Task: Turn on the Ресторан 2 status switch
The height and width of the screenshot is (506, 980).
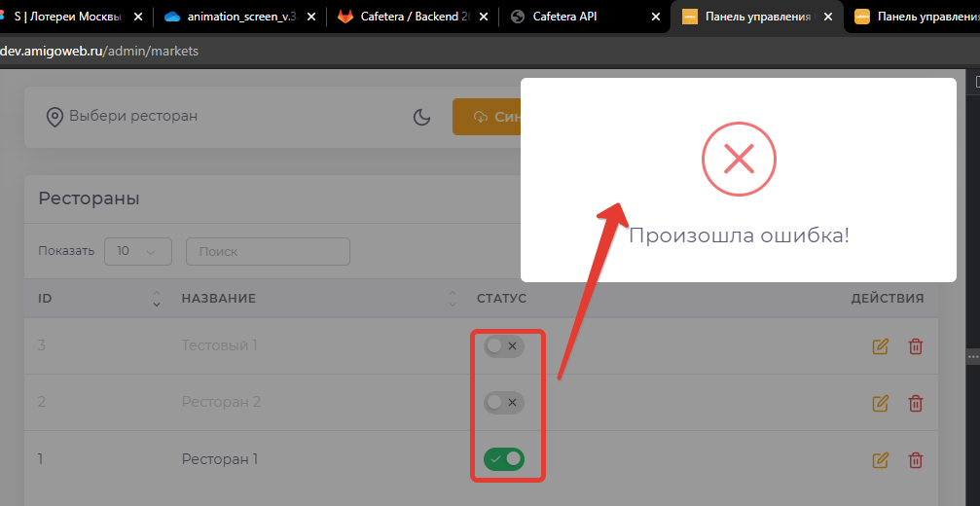Action: (503, 402)
